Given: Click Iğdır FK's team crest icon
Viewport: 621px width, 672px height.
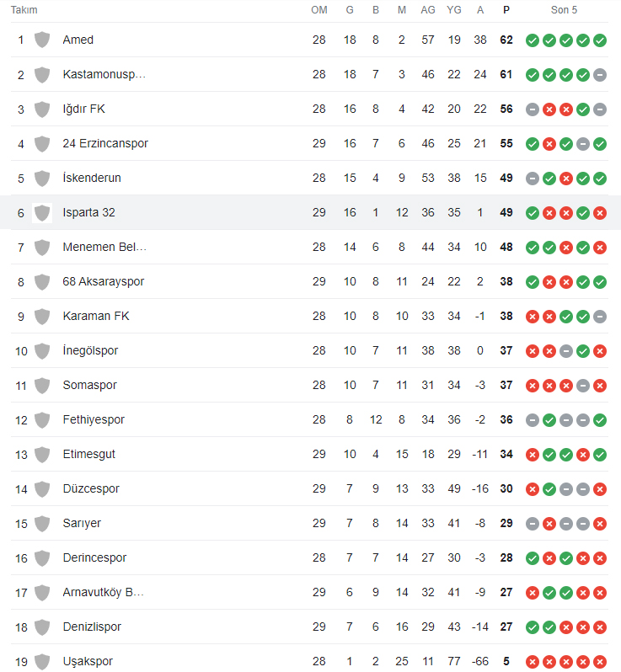Looking at the screenshot, I should [x=42, y=109].
